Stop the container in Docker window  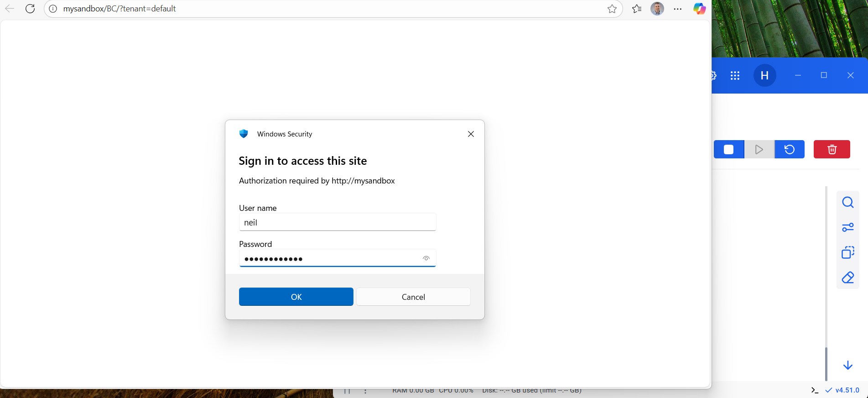pyautogui.click(x=729, y=149)
